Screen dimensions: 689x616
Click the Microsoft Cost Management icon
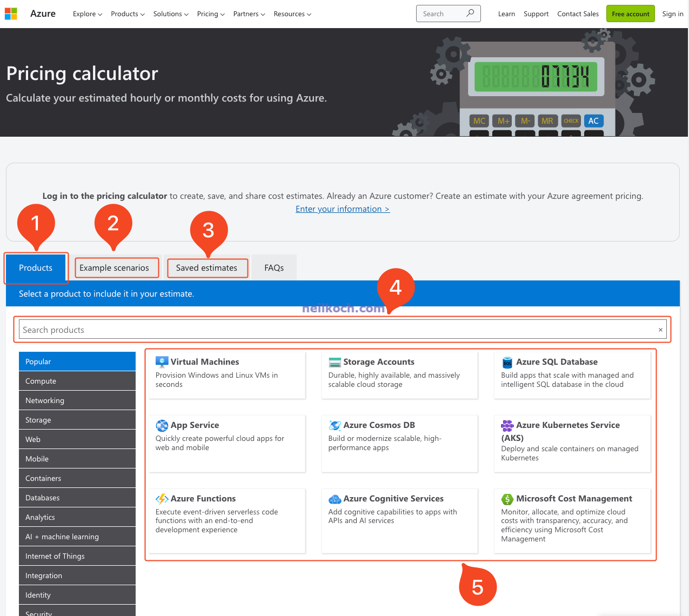point(507,499)
